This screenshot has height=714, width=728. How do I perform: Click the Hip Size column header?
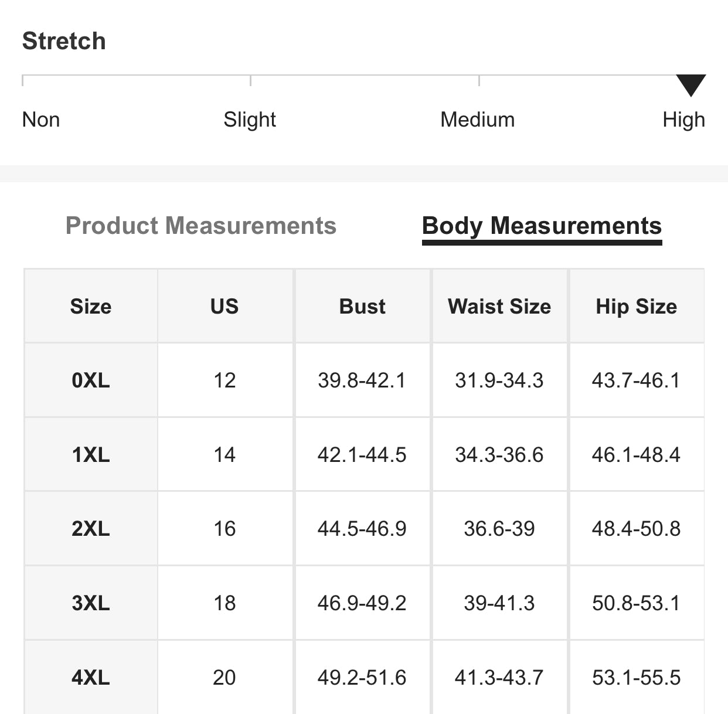point(636,307)
